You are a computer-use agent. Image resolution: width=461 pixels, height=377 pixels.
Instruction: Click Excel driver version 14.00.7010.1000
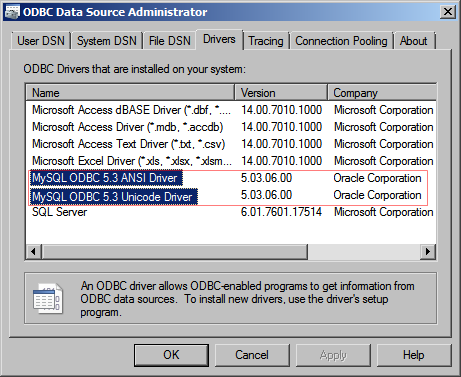(281, 161)
